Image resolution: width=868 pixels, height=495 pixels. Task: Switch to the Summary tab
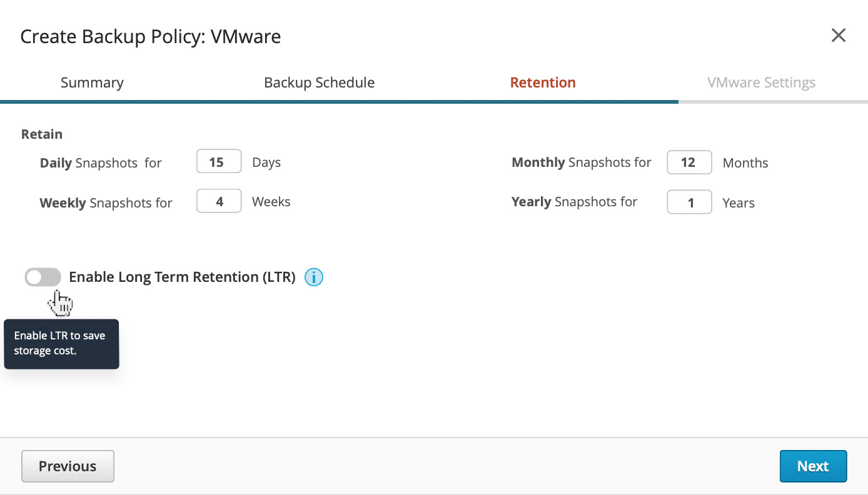(92, 82)
